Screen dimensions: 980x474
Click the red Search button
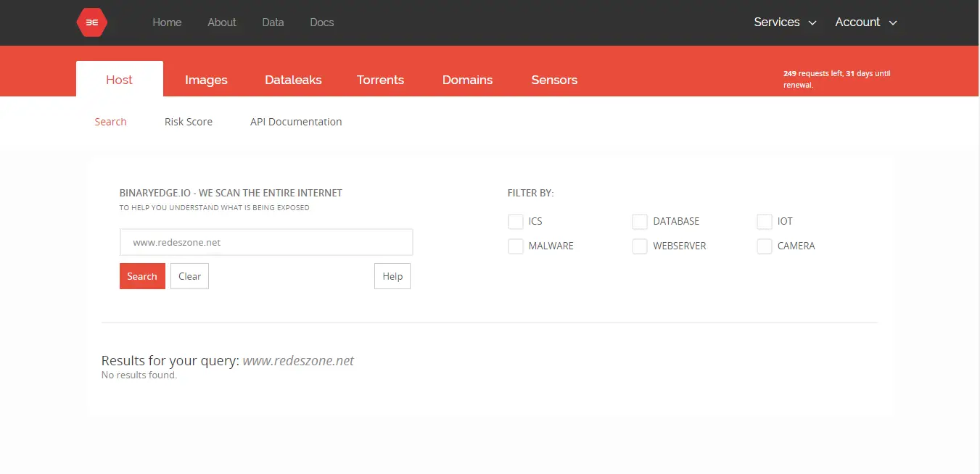(142, 276)
